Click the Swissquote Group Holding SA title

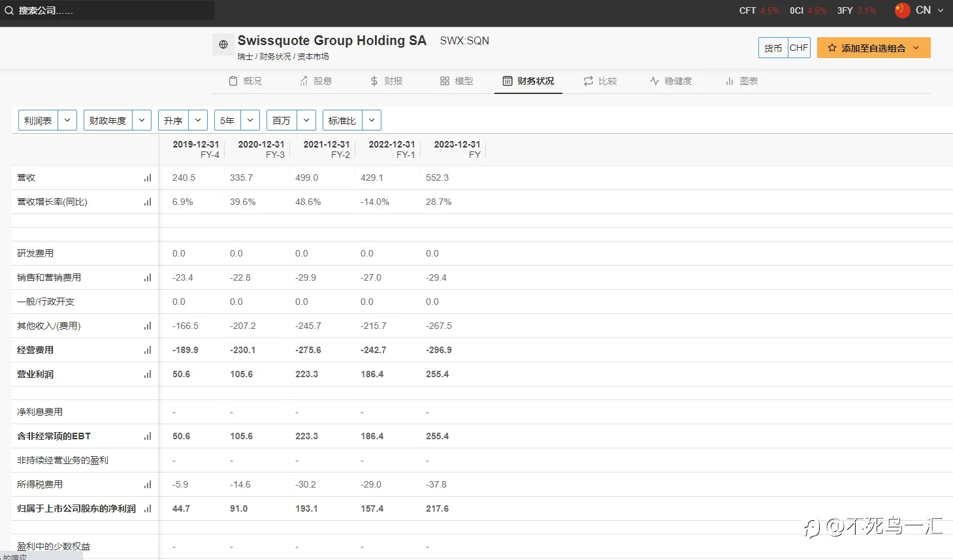332,40
